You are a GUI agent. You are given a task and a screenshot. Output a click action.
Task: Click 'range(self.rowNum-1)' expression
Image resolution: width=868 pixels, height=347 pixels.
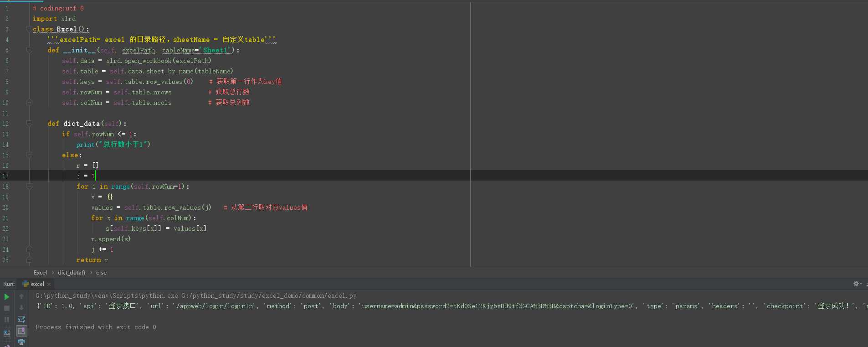click(x=149, y=186)
